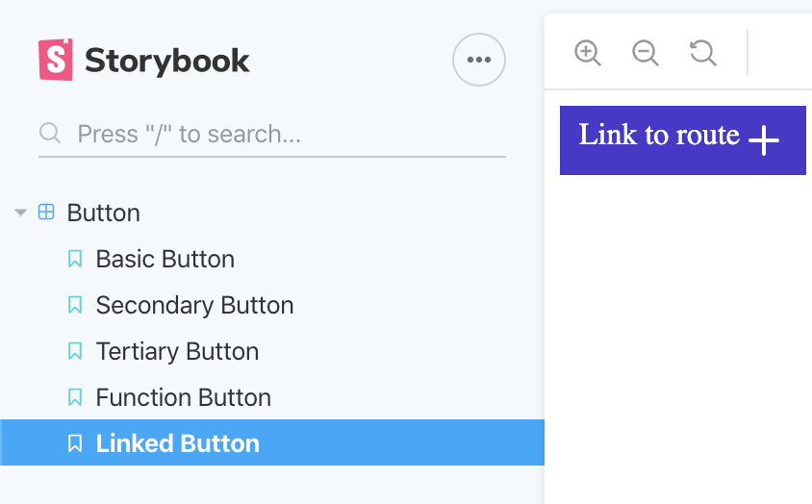Select the highlighted Linked Button story
Image resolution: width=812 pixels, height=504 pixels.
[x=272, y=442]
